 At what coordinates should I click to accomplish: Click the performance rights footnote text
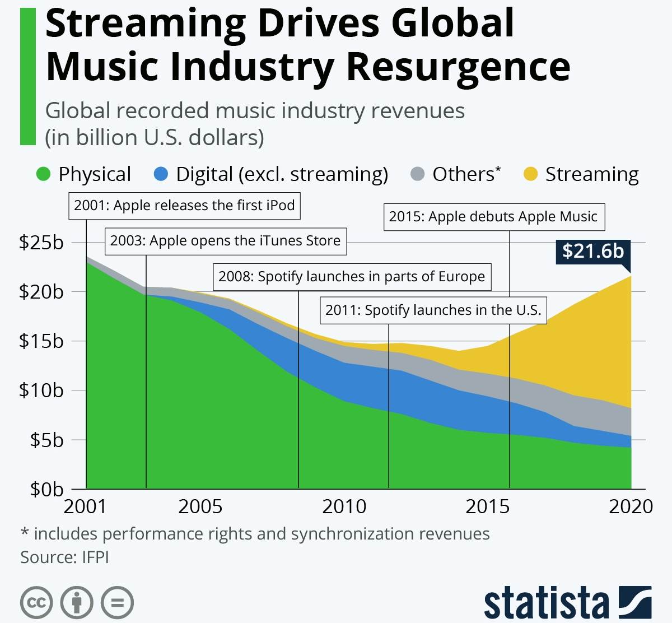[x=255, y=533]
